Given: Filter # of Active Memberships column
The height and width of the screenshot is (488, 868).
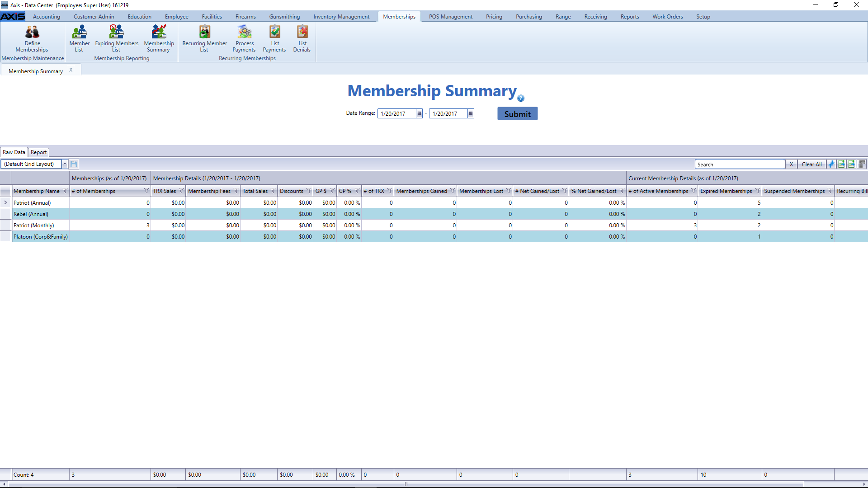Looking at the screenshot, I should 694,191.
